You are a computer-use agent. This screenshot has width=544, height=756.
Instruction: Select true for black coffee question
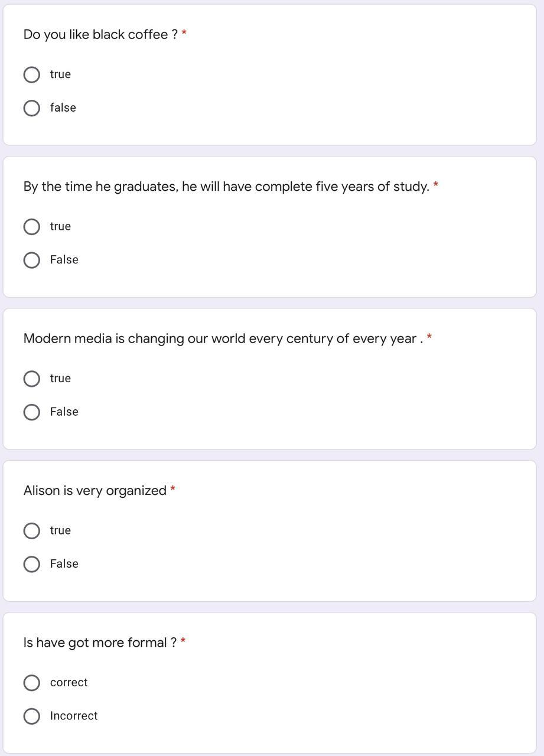pyautogui.click(x=32, y=75)
